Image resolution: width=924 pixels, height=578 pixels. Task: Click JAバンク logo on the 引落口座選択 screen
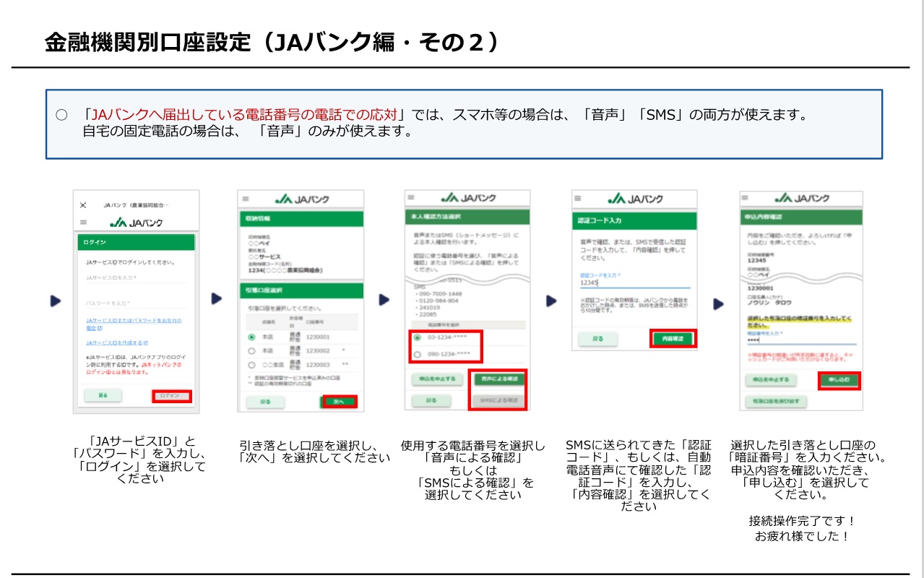pos(303,199)
